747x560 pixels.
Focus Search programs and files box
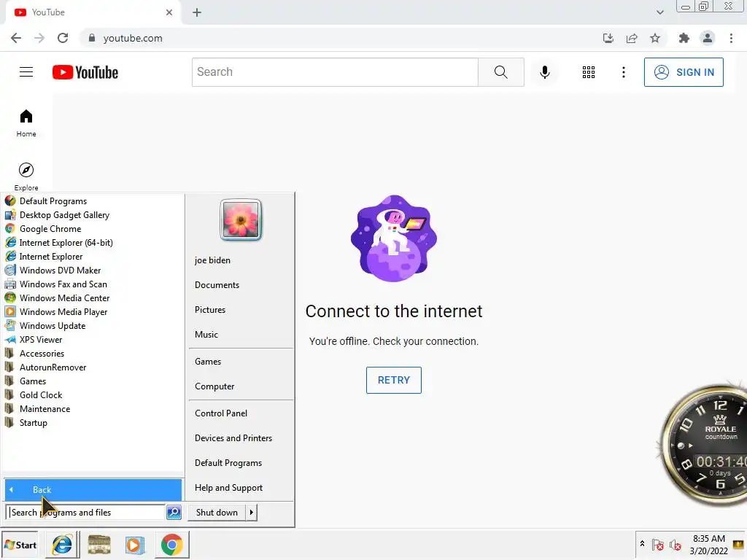pos(86,513)
